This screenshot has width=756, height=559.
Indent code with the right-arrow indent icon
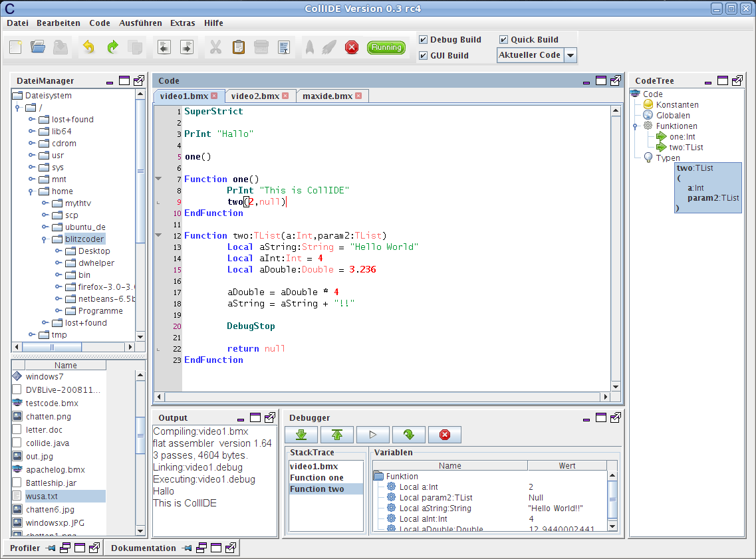click(187, 47)
